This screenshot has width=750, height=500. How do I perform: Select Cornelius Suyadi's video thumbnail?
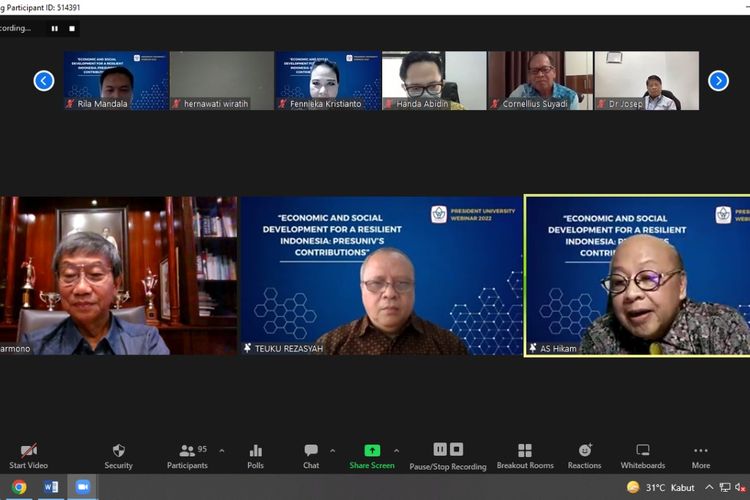(540, 81)
